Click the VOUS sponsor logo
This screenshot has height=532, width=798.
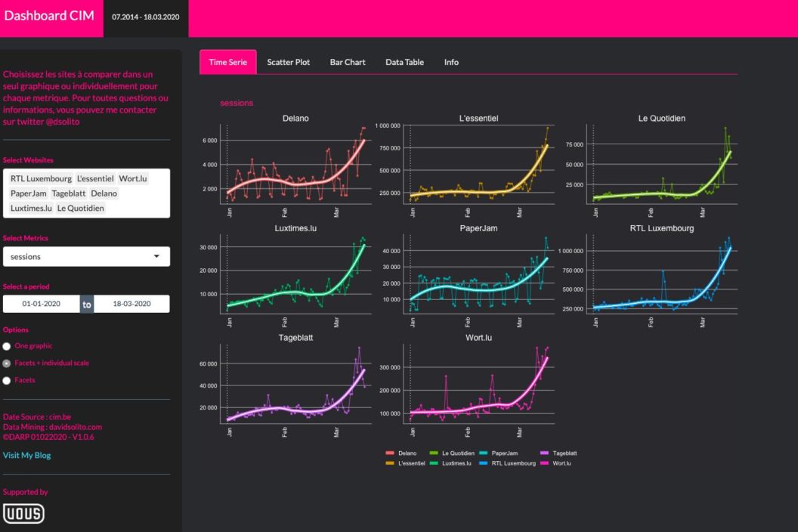tap(23, 514)
